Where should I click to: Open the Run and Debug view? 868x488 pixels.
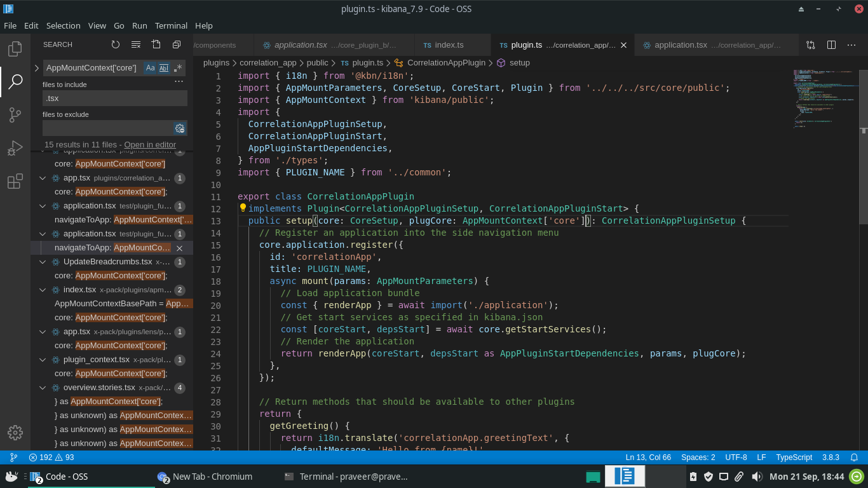click(15, 149)
